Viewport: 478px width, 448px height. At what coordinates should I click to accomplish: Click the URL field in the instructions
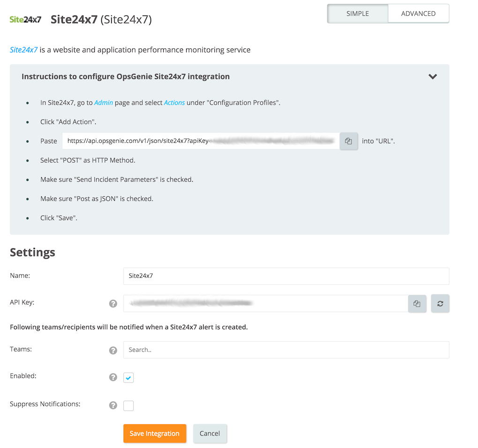201,141
